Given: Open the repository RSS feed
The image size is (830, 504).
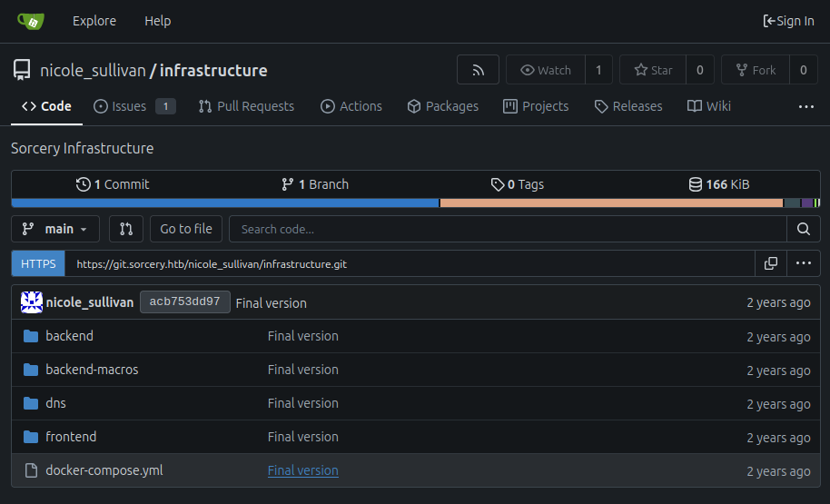Looking at the screenshot, I should (478, 70).
